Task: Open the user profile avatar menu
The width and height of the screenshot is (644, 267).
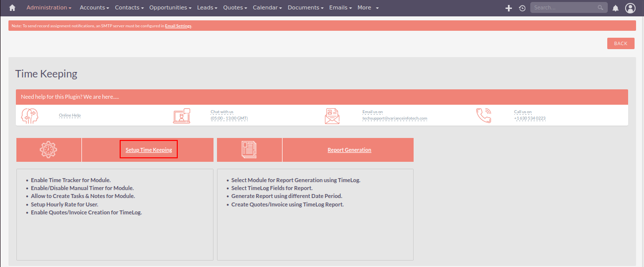Action: pos(630,8)
